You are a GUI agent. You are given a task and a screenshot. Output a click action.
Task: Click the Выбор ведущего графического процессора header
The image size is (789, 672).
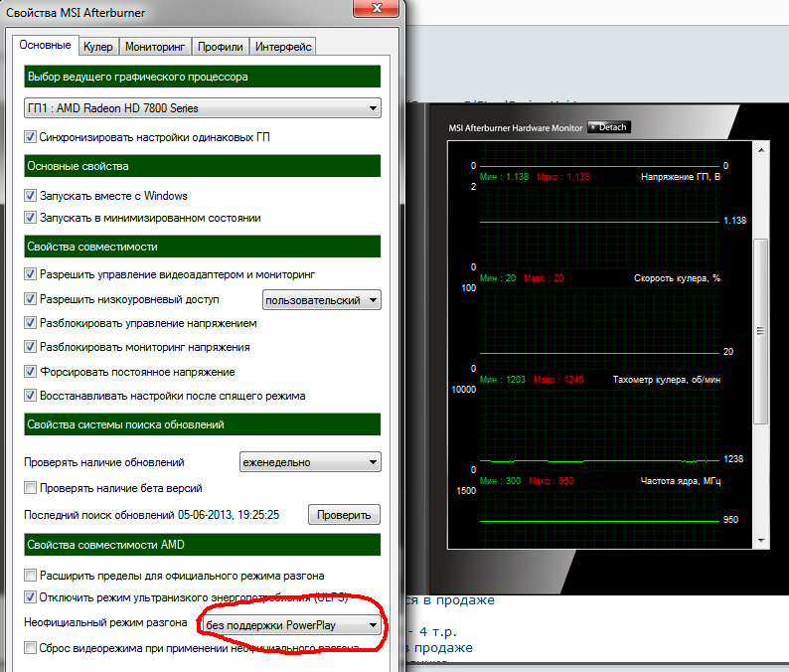(x=203, y=77)
